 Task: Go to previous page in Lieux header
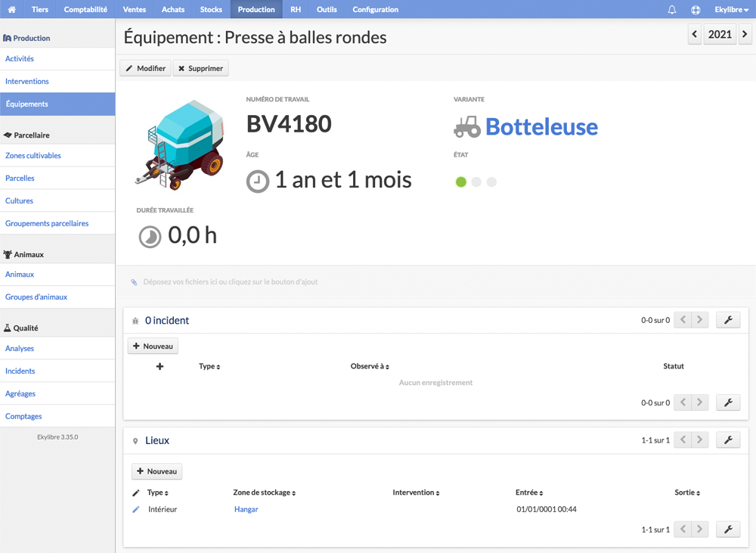coord(683,440)
